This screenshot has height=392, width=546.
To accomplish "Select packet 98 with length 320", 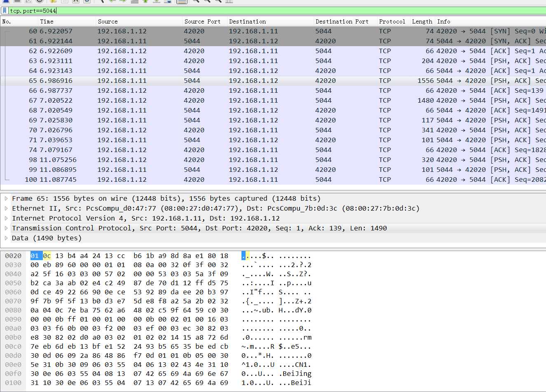I will (x=273, y=160).
